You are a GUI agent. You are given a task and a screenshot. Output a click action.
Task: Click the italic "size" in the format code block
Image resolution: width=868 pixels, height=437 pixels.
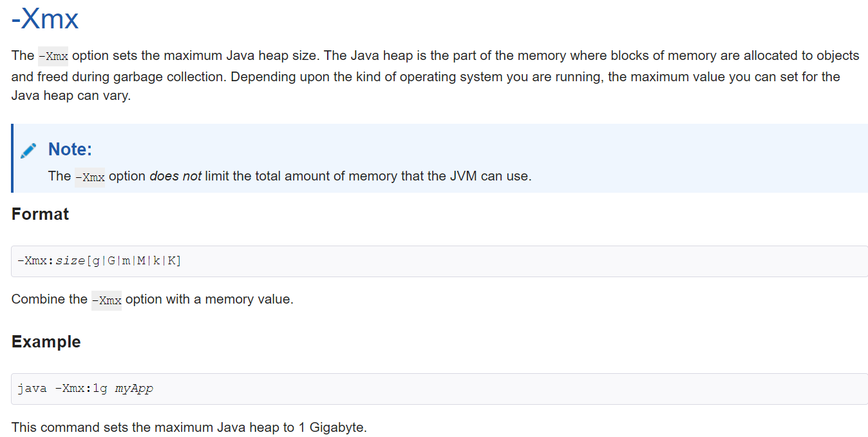click(x=70, y=261)
